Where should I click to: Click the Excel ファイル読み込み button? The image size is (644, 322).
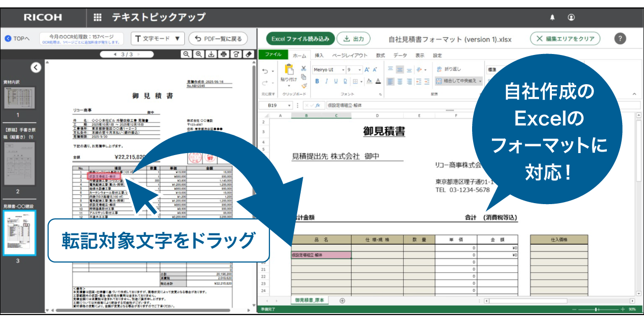[x=300, y=39]
